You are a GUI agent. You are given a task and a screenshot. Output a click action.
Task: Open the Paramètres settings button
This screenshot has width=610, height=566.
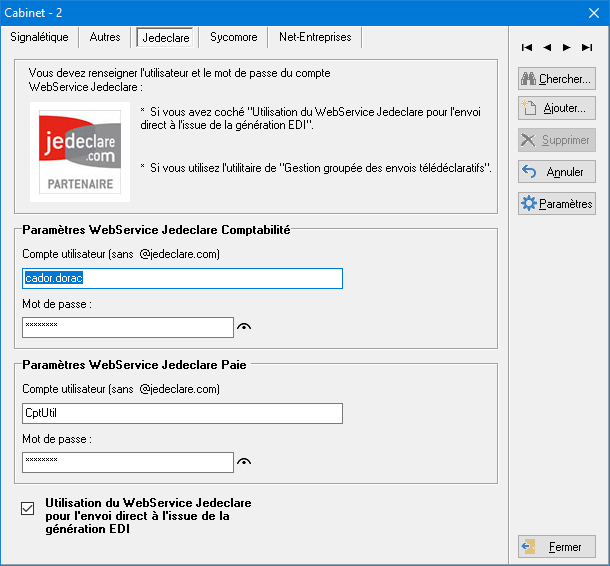[x=557, y=204]
